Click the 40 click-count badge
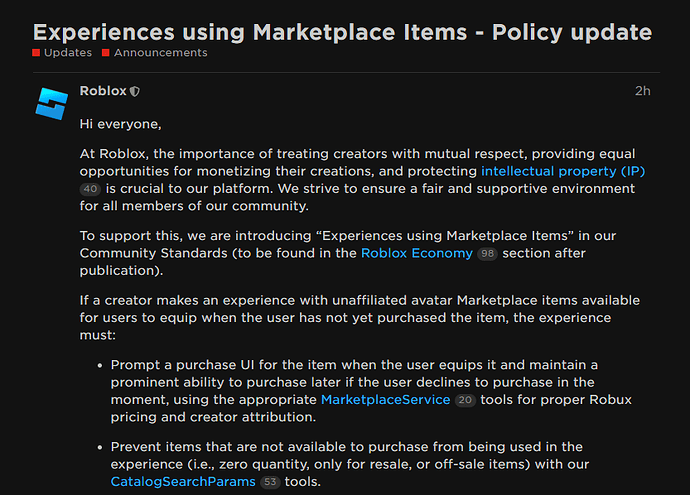The width and height of the screenshot is (690, 495). coord(90,189)
